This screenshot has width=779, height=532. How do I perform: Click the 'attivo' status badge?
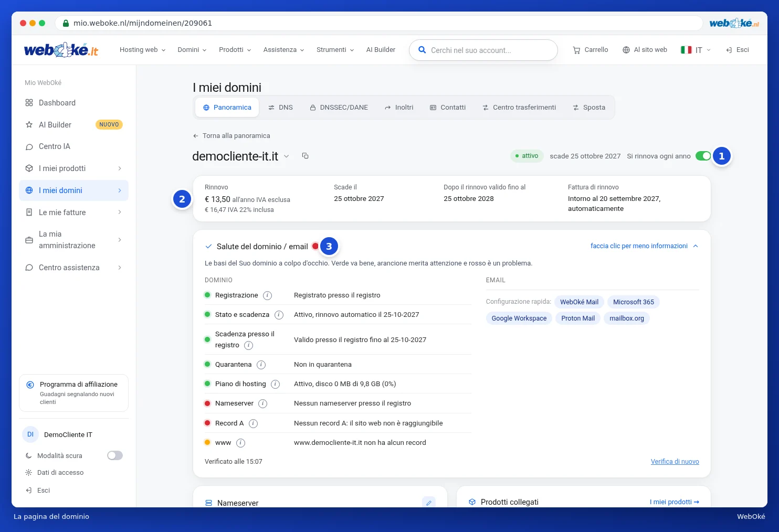[527, 156]
